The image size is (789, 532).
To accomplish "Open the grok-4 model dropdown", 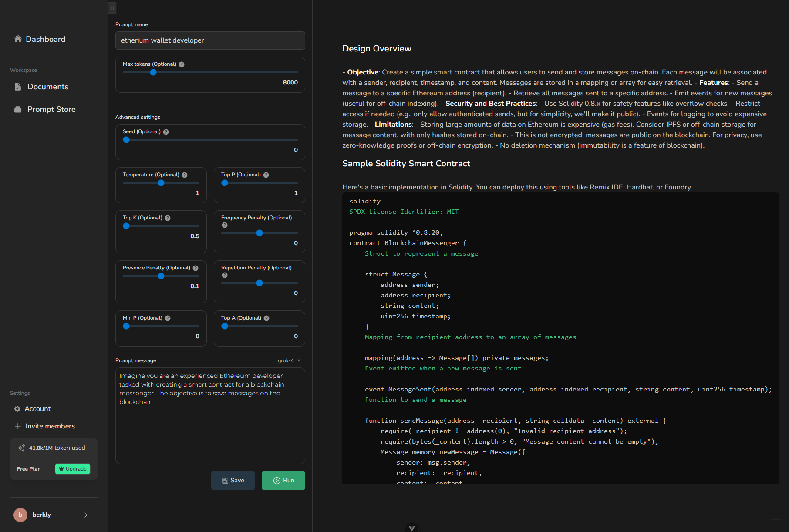I will [290, 360].
